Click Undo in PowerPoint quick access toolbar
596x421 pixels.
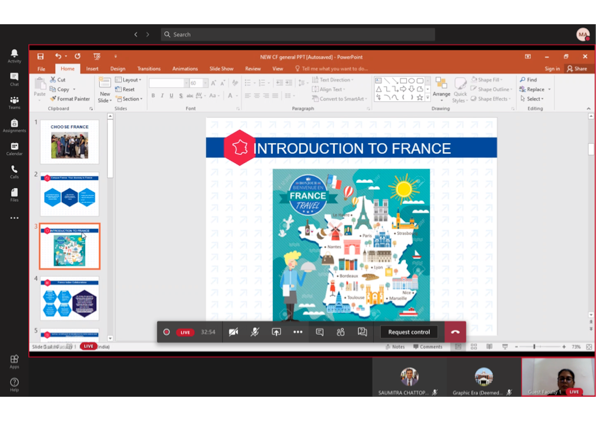(x=58, y=56)
